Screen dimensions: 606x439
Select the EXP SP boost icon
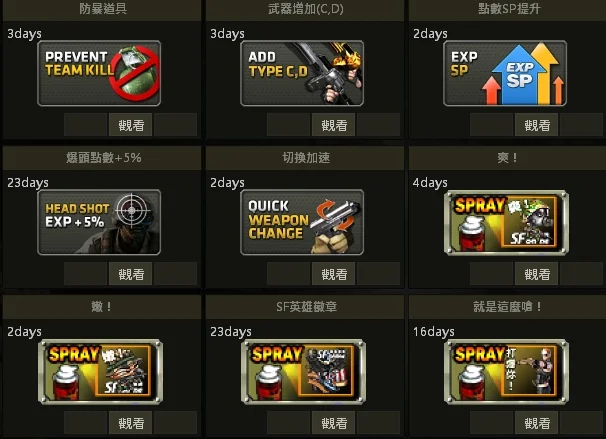click(505, 73)
